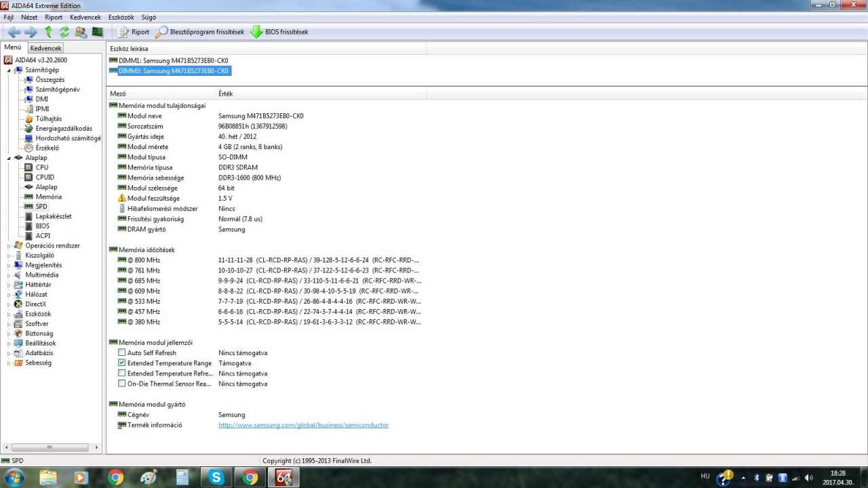The height and width of the screenshot is (488, 868).
Task: Click the AIDA64 taskbar button
Action: [283, 477]
